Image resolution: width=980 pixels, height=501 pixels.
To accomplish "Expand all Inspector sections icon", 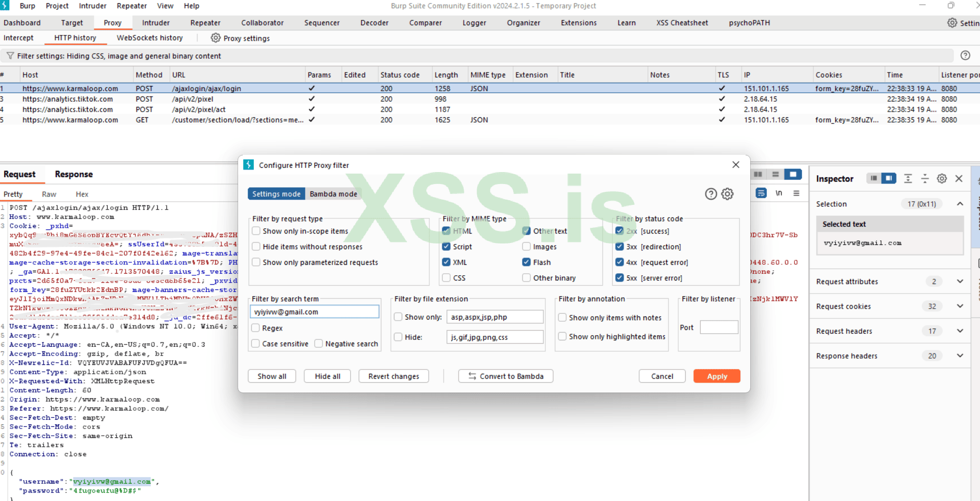I will (x=908, y=178).
